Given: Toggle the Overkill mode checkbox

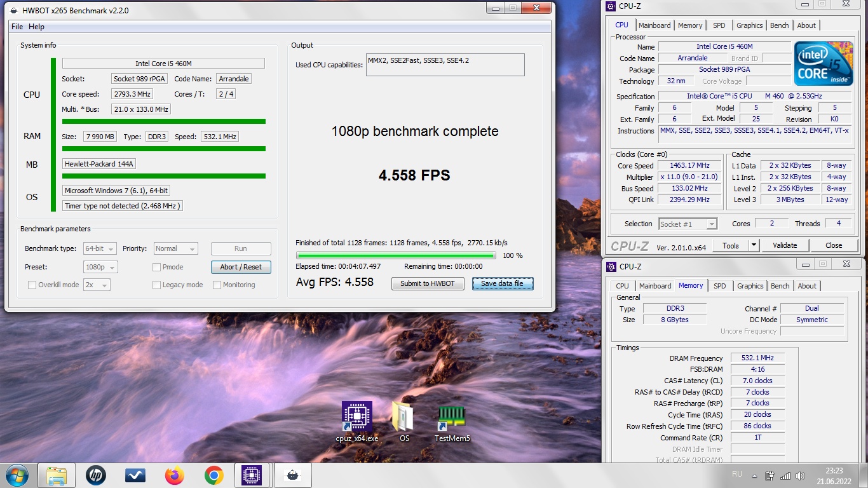Looking at the screenshot, I should click(32, 285).
